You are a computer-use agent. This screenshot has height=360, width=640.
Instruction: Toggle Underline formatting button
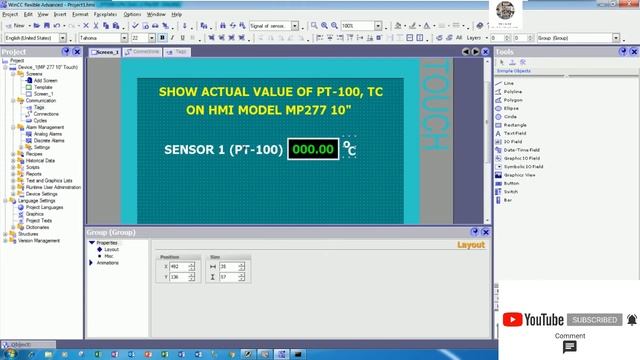[182, 38]
